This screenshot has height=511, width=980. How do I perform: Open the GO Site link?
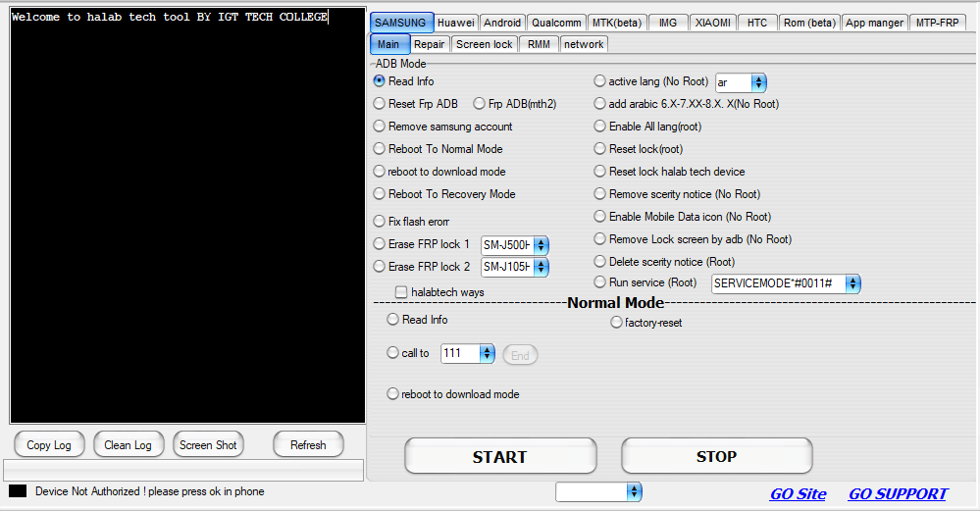[799, 494]
